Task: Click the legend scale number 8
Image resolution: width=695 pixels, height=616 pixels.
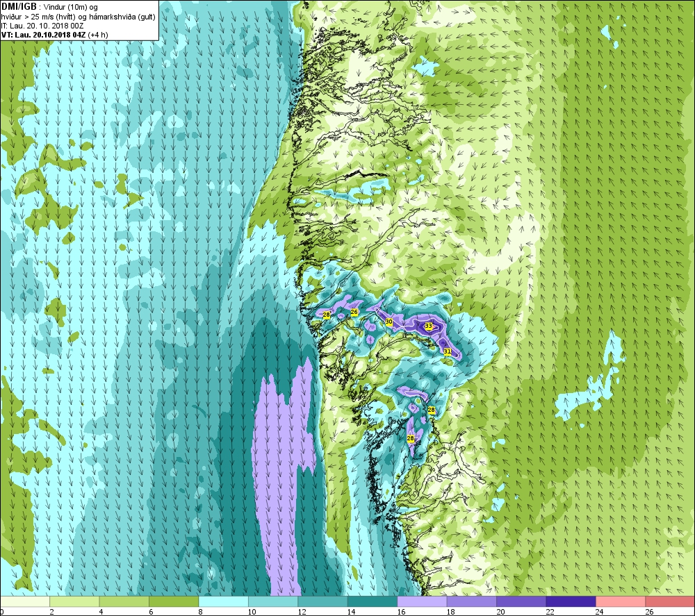Action: (201, 612)
